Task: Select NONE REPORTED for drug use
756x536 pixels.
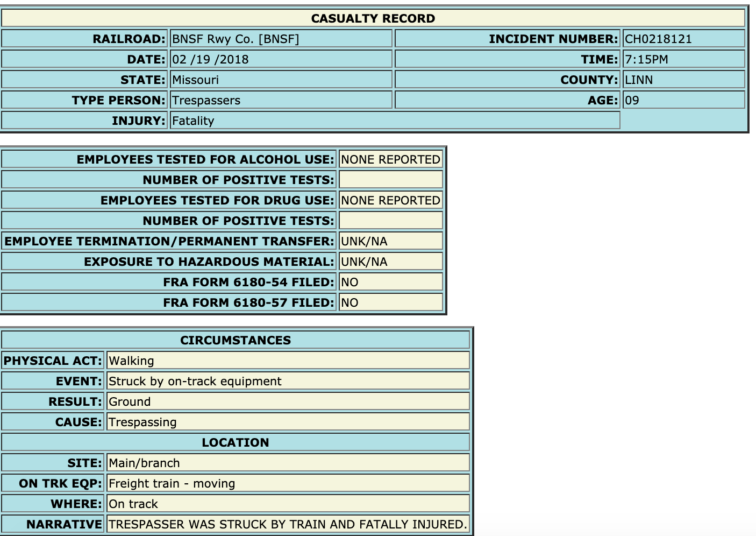Action: pos(390,200)
